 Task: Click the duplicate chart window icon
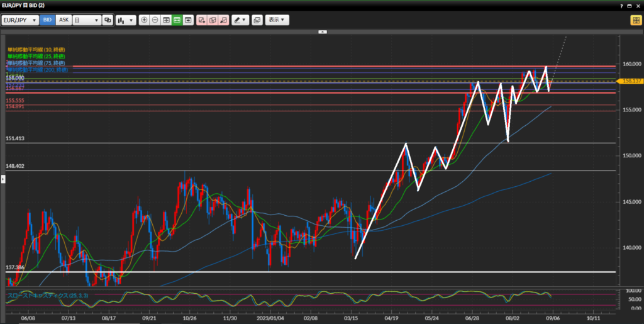point(257,20)
